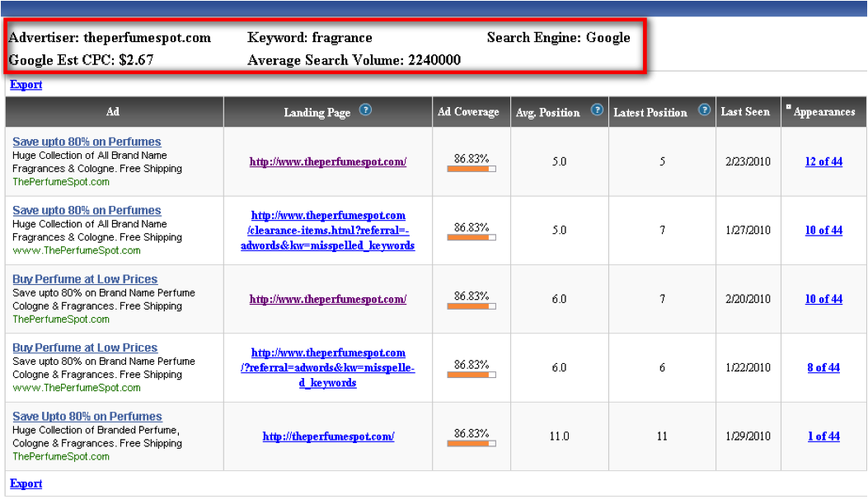Screen dimensions: 868x504
Task: Click the coverage bar in the 2/20/2010 row
Action: (472, 306)
